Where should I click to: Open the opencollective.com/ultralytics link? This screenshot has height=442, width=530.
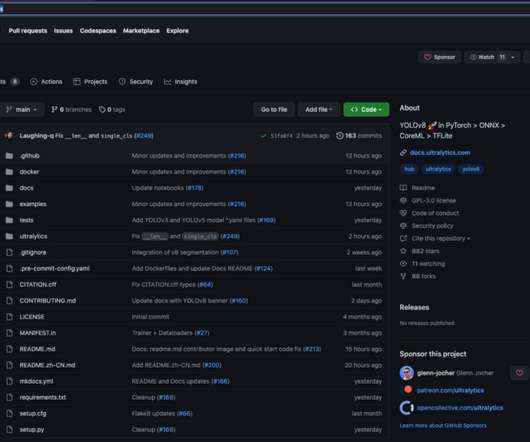[460, 408]
